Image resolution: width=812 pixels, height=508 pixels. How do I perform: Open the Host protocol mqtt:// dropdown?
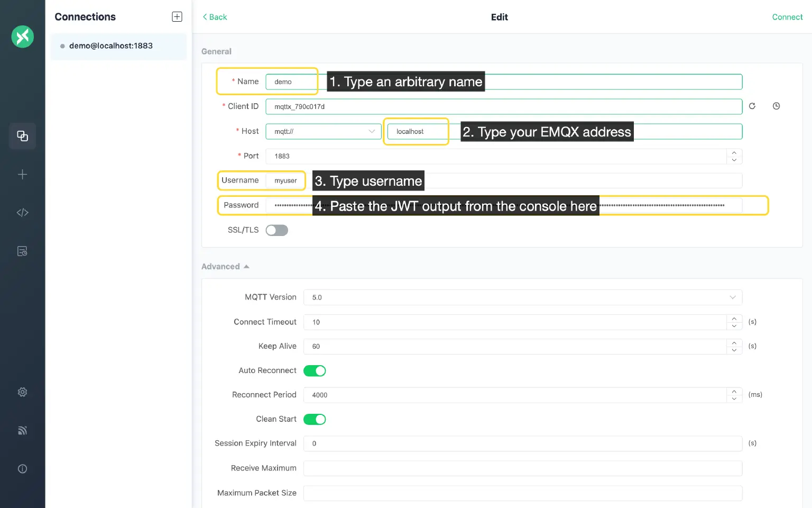coord(323,131)
